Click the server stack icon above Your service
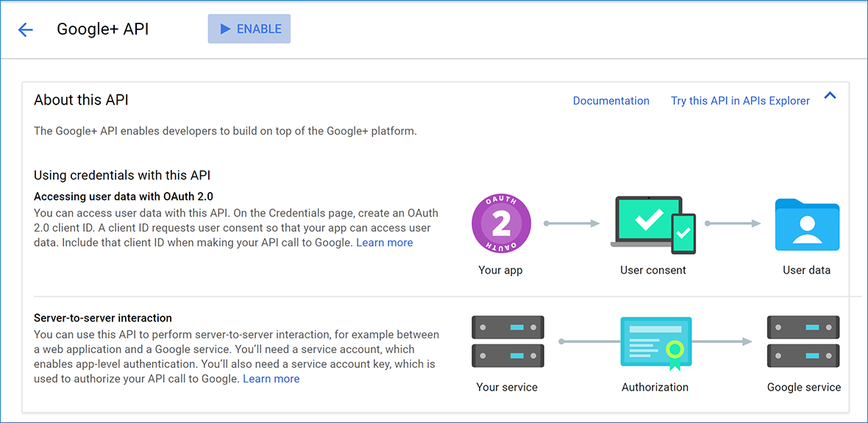The width and height of the screenshot is (868, 423). pyautogui.click(x=508, y=341)
